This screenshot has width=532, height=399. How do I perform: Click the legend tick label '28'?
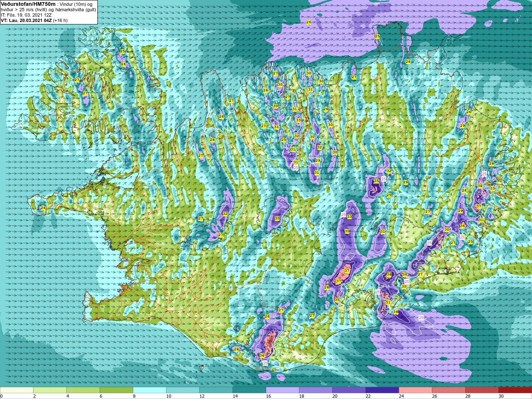coord(468,396)
